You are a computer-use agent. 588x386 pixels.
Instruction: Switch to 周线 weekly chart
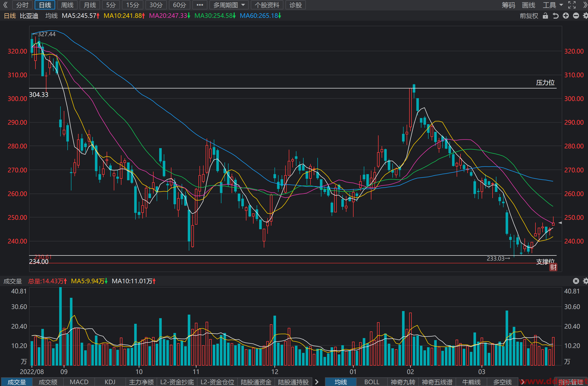(67, 5)
